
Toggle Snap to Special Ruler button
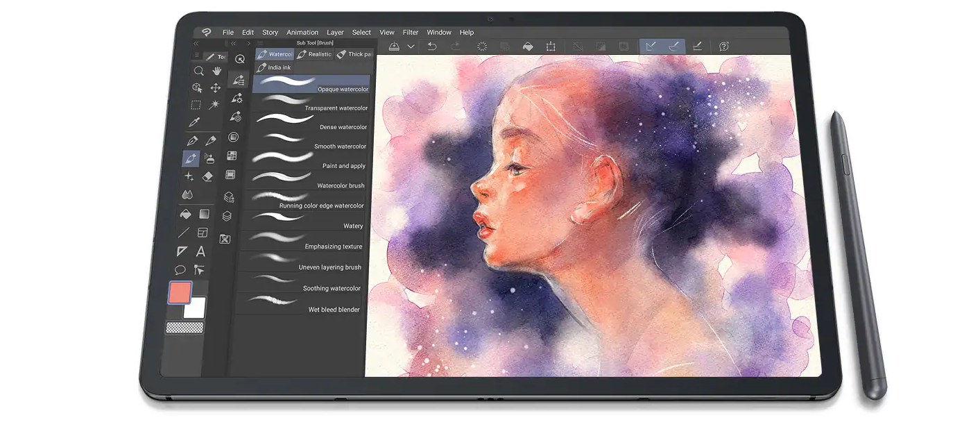pyautogui.click(x=673, y=47)
